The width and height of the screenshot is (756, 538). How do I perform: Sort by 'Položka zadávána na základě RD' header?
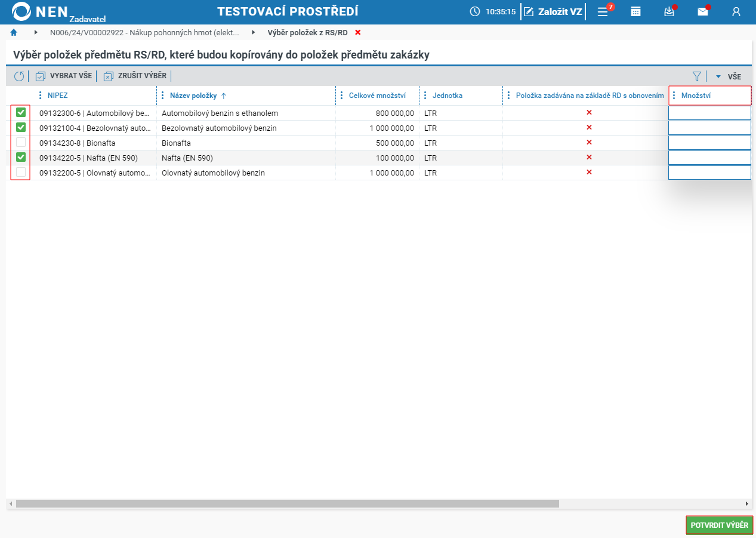tap(590, 96)
